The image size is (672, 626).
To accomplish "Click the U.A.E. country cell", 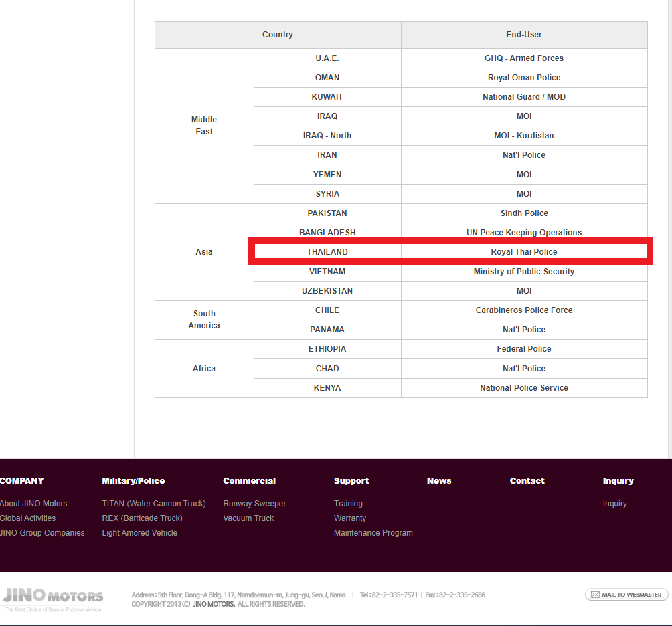I will (x=327, y=58).
